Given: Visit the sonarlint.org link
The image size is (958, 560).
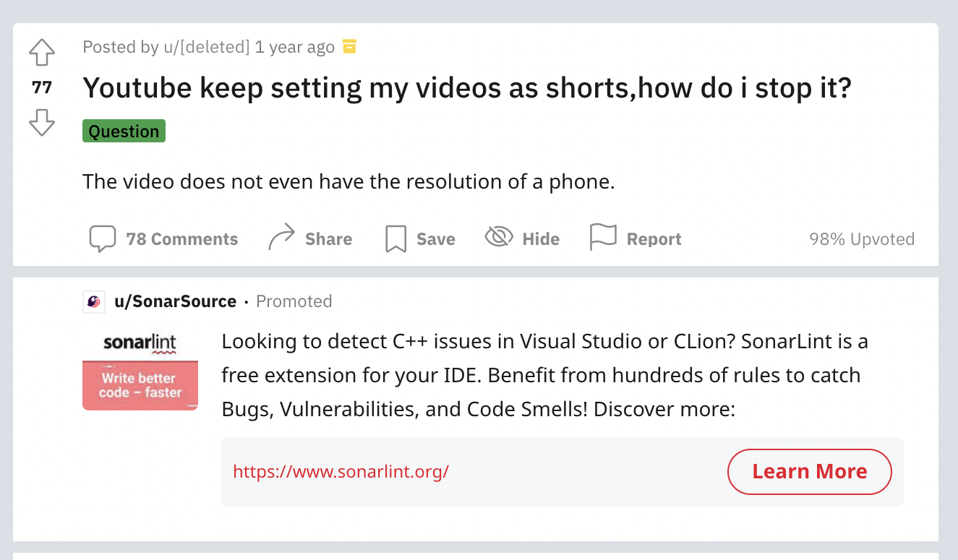Looking at the screenshot, I should point(341,471).
